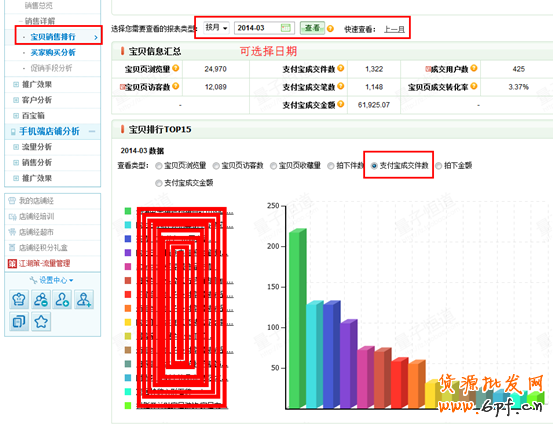
Task: Click the remove user icon in settings center
Action: [x=41, y=299]
